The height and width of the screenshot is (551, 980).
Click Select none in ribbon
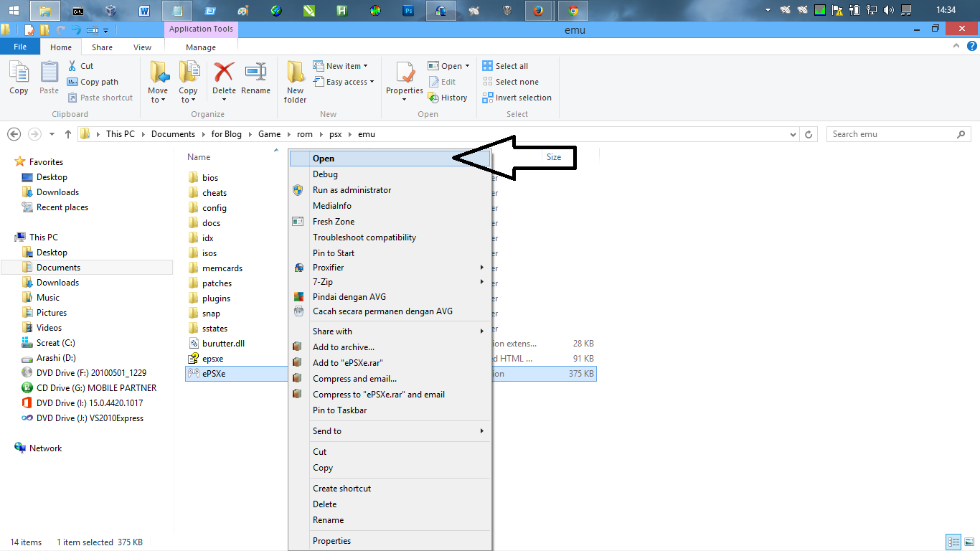tap(510, 82)
